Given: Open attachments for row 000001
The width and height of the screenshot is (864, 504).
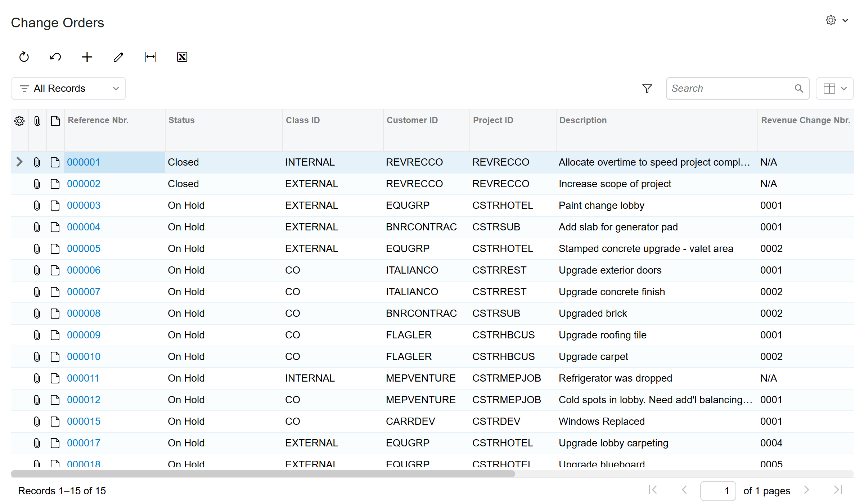Looking at the screenshot, I should tap(37, 162).
